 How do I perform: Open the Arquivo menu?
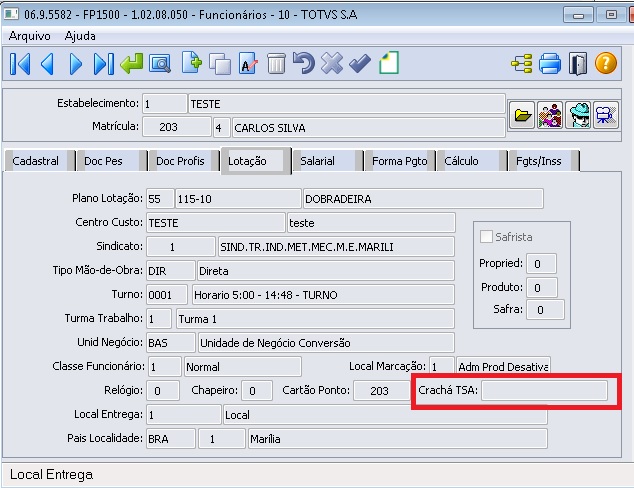(x=30, y=36)
